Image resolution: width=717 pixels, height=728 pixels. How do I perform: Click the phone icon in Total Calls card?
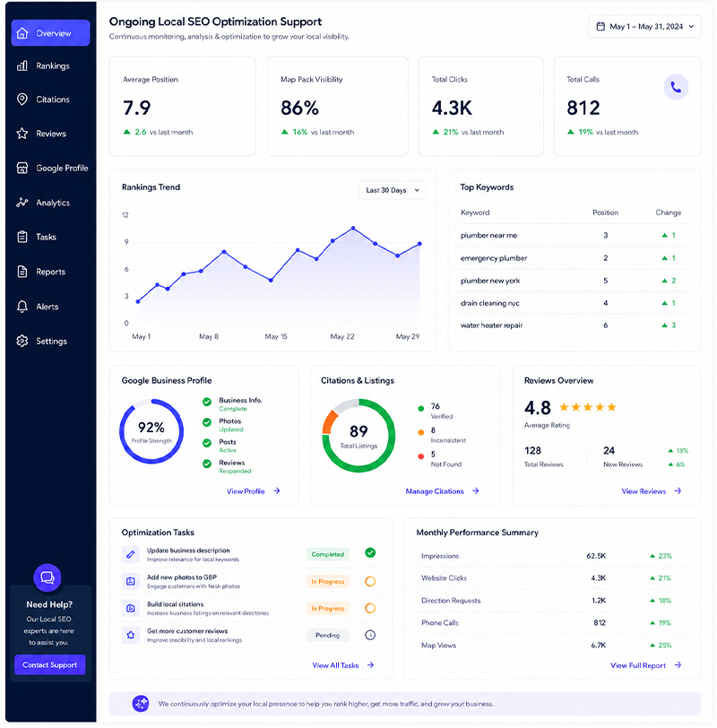coord(676,87)
